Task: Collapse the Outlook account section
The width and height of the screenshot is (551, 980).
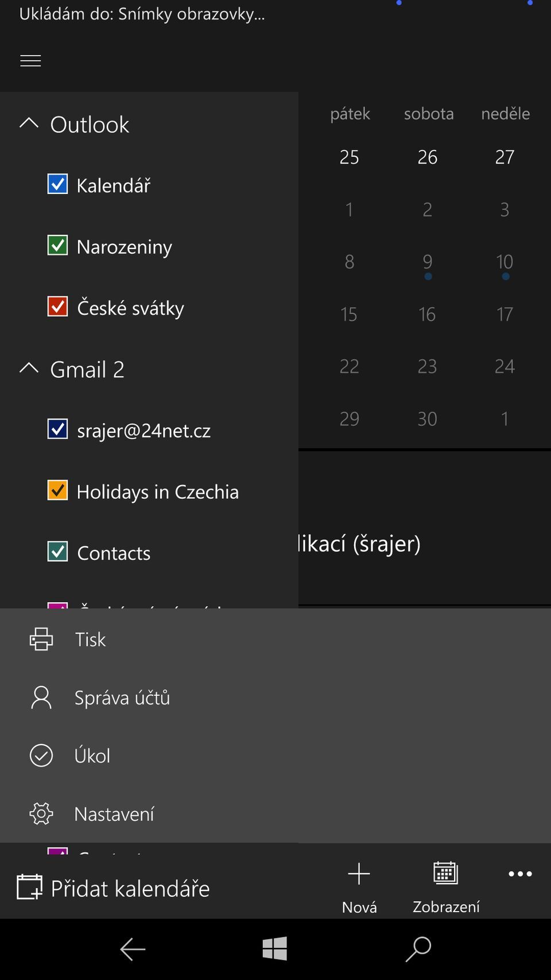Action: [x=29, y=123]
